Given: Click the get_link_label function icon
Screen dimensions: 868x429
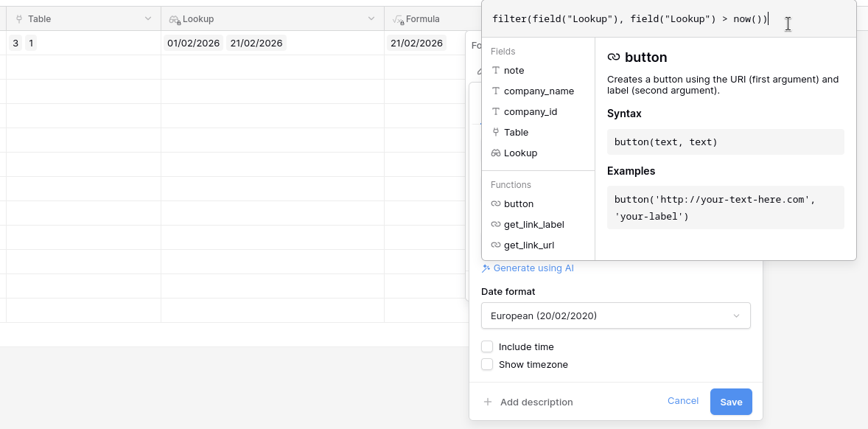Looking at the screenshot, I should [496, 225].
